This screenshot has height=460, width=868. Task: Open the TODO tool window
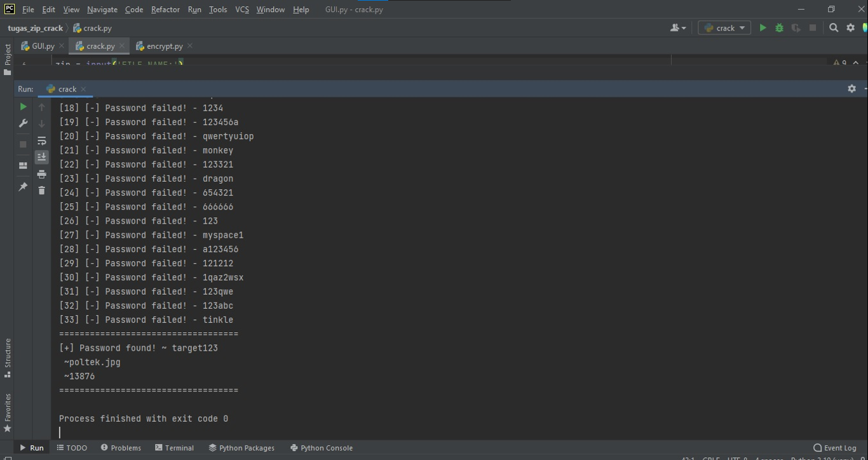coord(72,448)
